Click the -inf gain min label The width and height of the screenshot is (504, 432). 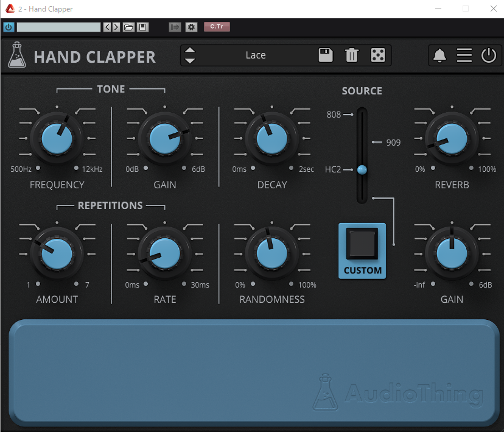419,285
